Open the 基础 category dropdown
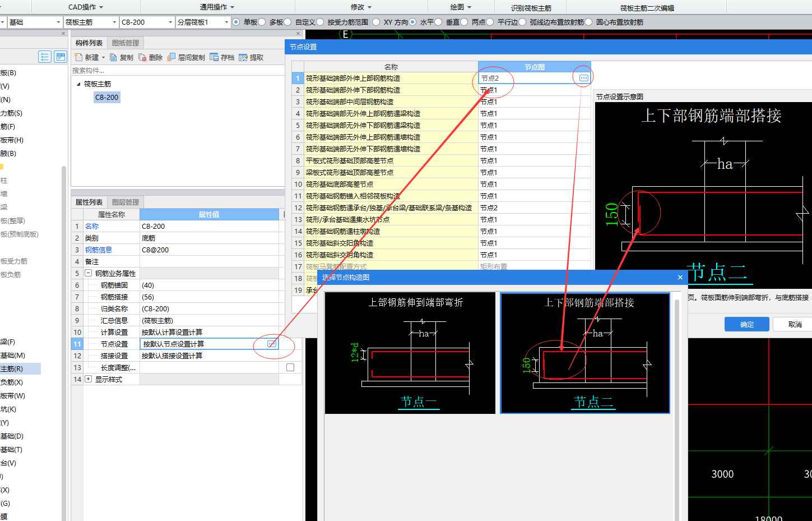The height and width of the screenshot is (521, 812). (x=58, y=22)
